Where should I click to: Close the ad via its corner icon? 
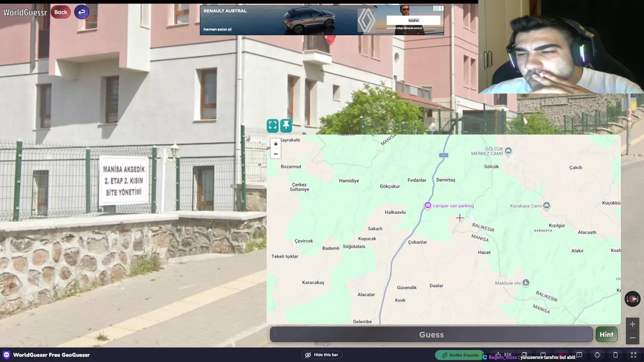tap(441, 9)
